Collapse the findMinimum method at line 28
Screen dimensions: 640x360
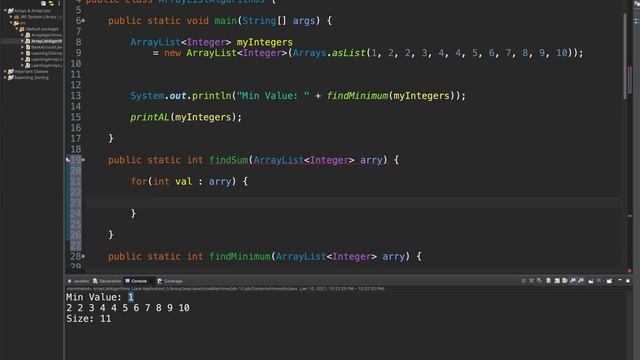pyautogui.click(x=83, y=257)
